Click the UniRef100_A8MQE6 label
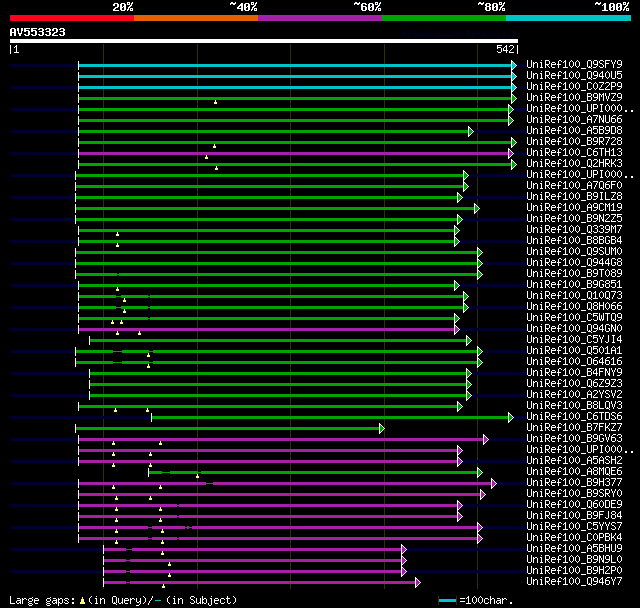 (574, 472)
